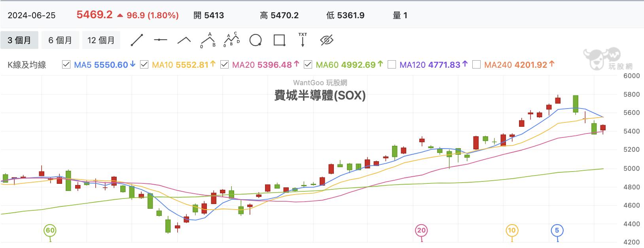
Task: Uncheck the MA5 moving average checkbox
Action: pos(66,65)
